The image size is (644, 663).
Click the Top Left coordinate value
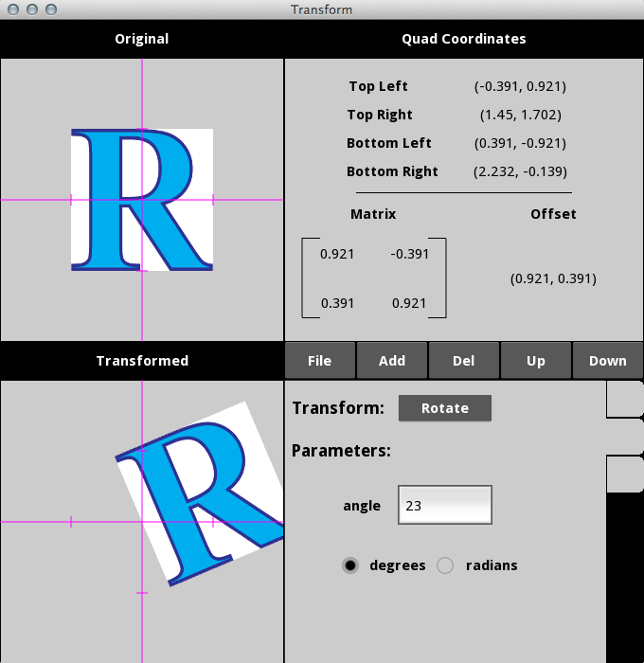[x=520, y=86]
